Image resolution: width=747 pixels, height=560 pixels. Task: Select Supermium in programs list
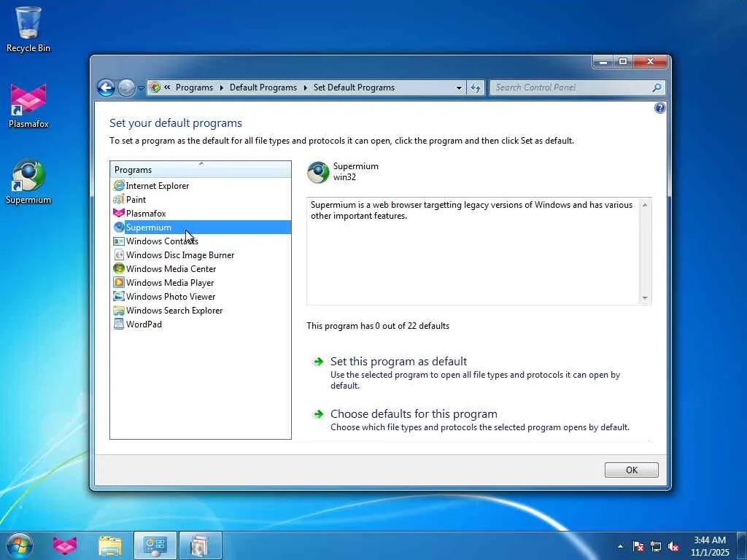pos(201,227)
